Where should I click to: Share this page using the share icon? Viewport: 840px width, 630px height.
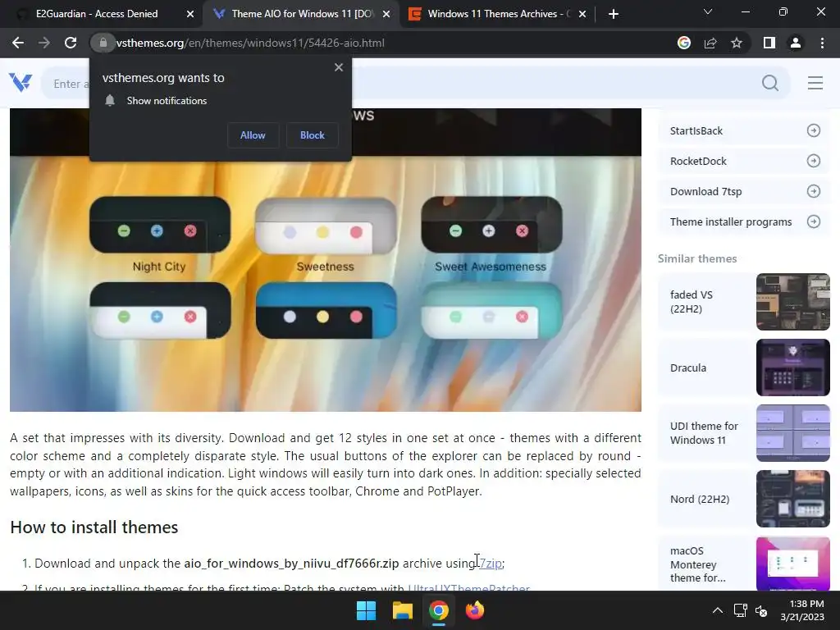point(710,43)
